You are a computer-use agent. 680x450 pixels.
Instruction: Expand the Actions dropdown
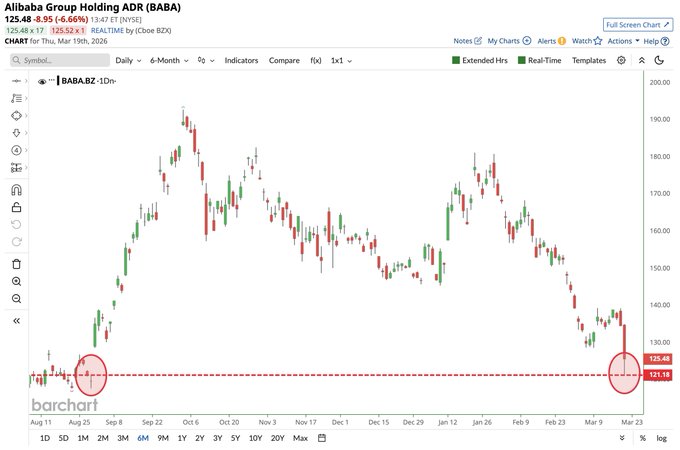(623, 41)
